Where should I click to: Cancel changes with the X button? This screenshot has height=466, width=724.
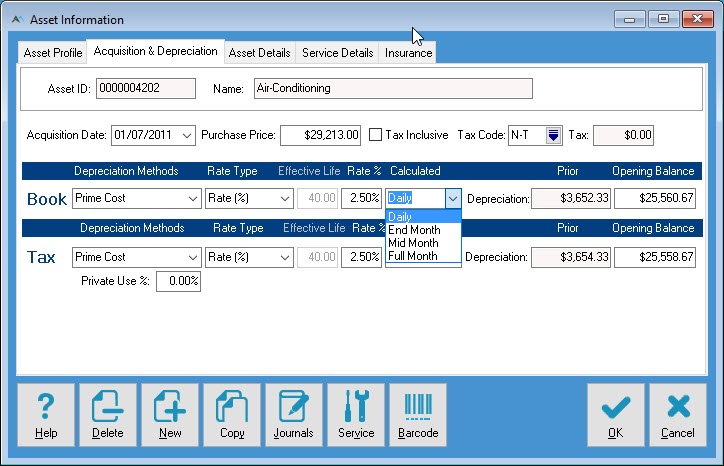tap(677, 415)
